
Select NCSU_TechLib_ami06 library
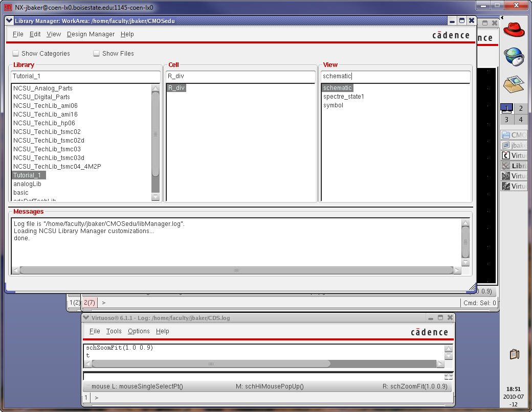(x=46, y=106)
